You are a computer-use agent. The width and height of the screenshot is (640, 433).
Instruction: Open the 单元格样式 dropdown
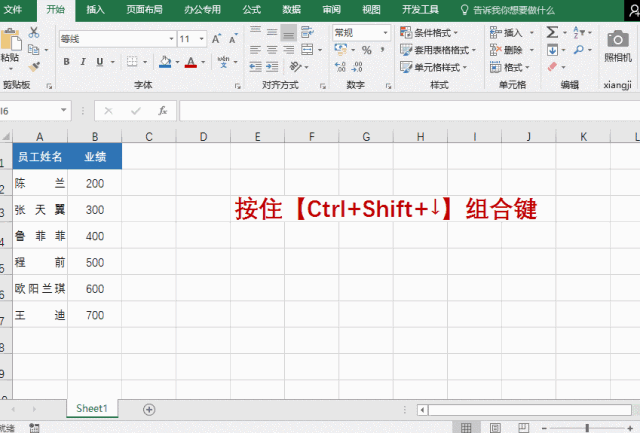pos(434,67)
